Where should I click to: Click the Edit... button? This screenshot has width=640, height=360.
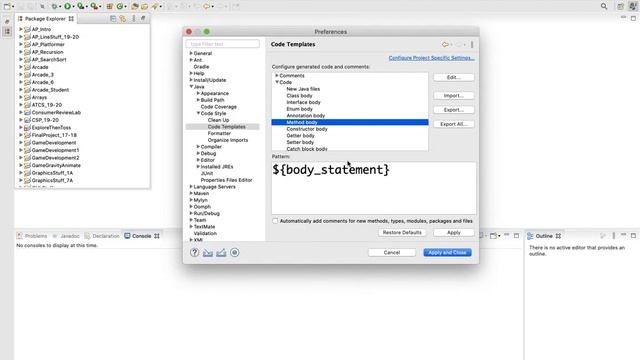click(453, 77)
